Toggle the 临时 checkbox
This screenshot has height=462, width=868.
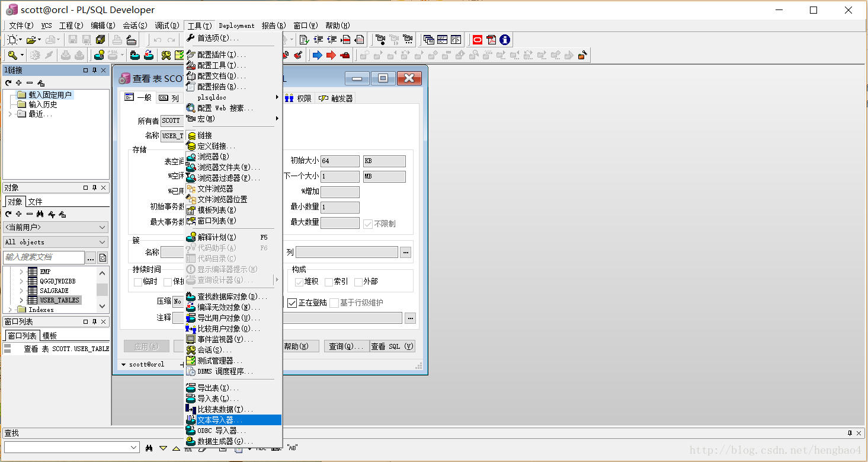point(138,282)
